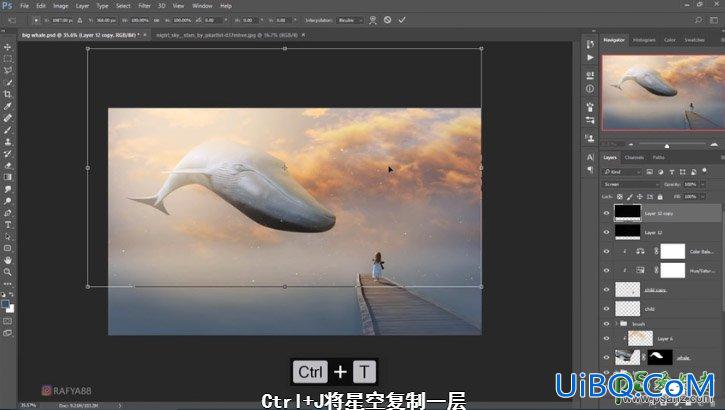Select the Move tool

coord(7,47)
